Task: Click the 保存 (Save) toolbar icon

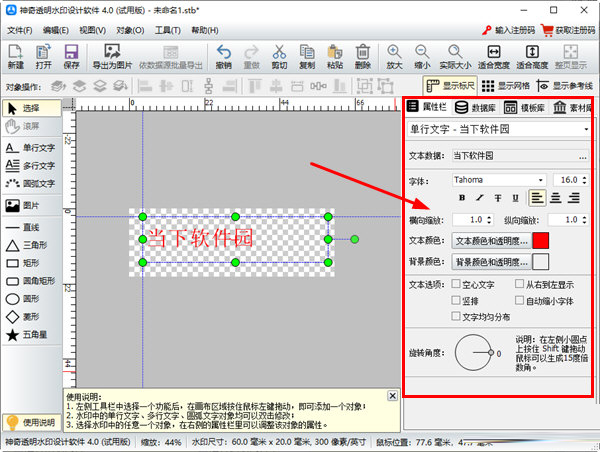Action: tap(71, 57)
